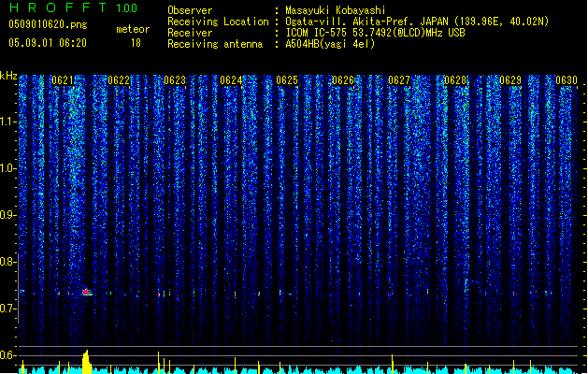Click the date stamp 05.09.01 06:20
This screenshot has width=588, height=374.
(48, 43)
